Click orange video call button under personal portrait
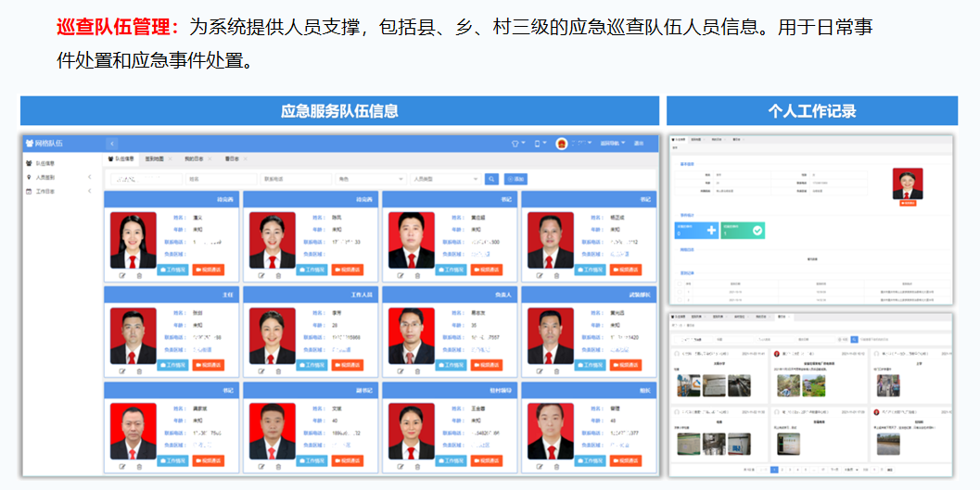980x490 pixels. pyautogui.click(x=908, y=204)
